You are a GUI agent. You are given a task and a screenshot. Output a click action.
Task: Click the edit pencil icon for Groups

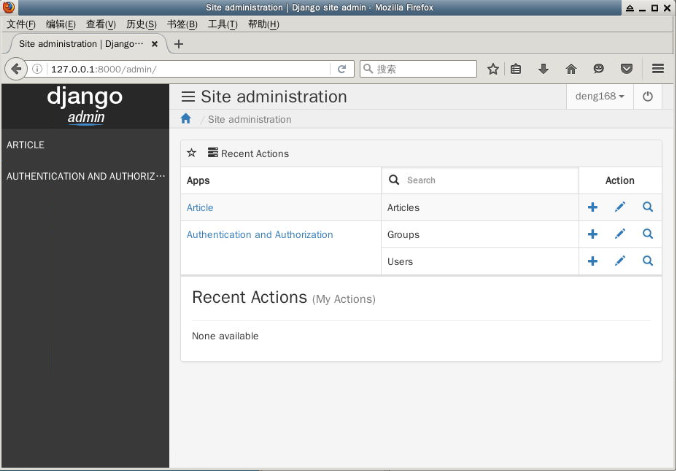620,234
